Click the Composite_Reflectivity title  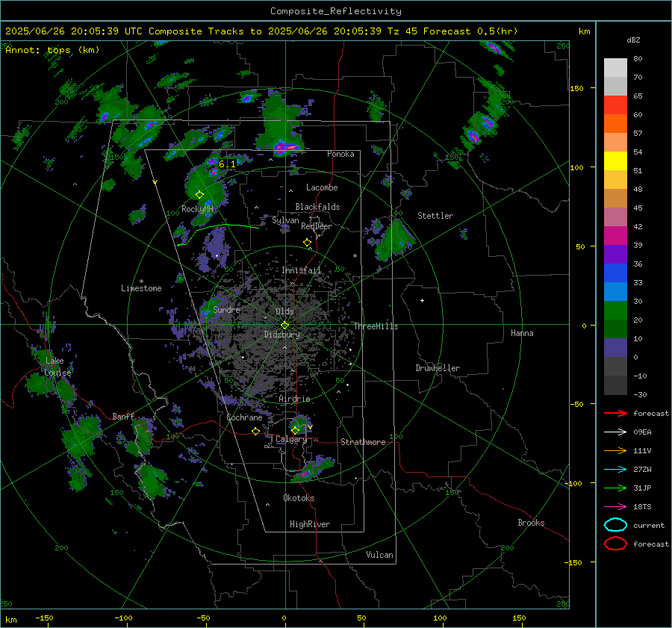(335, 11)
